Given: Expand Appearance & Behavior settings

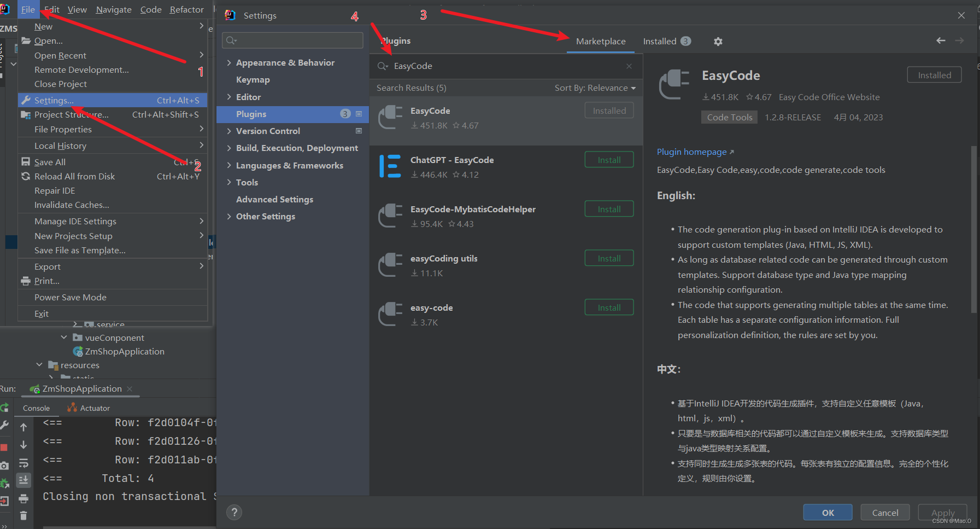Looking at the screenshot, I should 229,63.
